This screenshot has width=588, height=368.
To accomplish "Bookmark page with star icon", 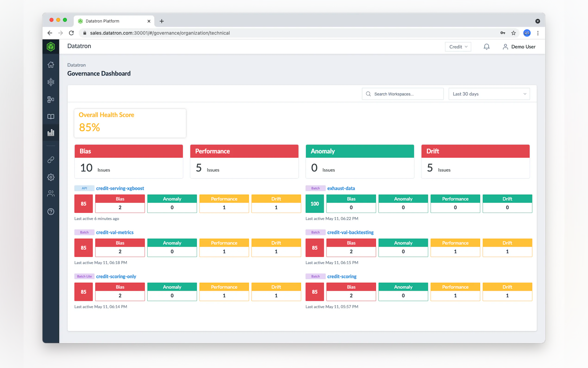I will 513,33.
